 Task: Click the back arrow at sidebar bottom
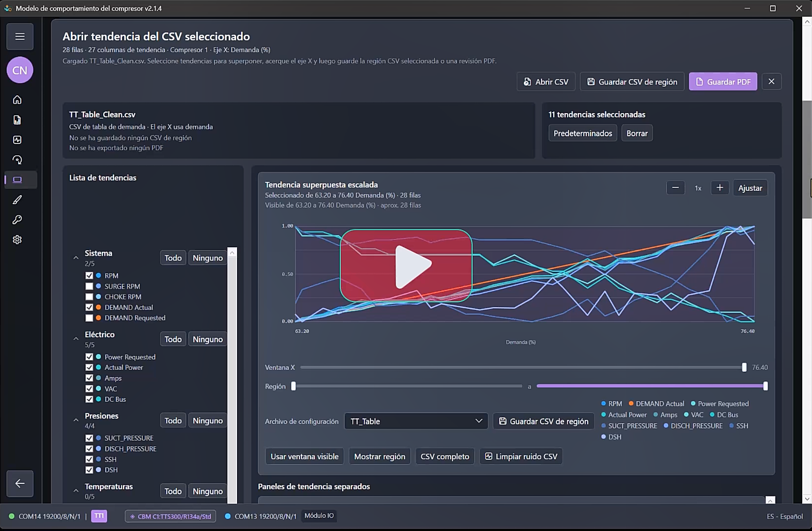[20, 483]
